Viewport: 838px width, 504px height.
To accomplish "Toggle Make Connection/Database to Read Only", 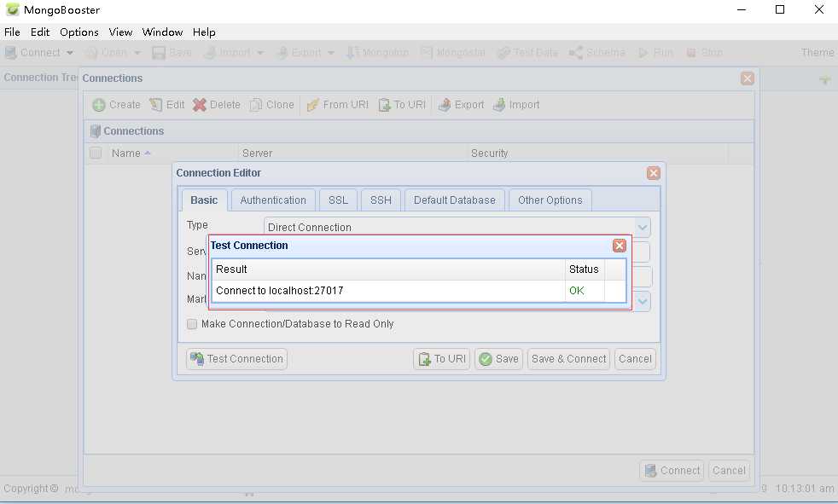I will pos(192,324).
